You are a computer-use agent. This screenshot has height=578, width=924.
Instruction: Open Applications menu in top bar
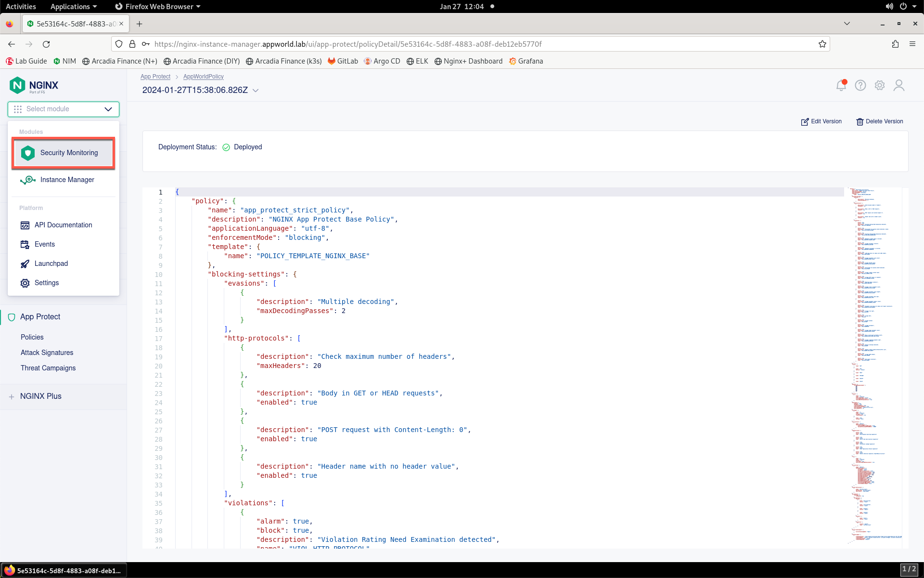(x=74, y=6)
